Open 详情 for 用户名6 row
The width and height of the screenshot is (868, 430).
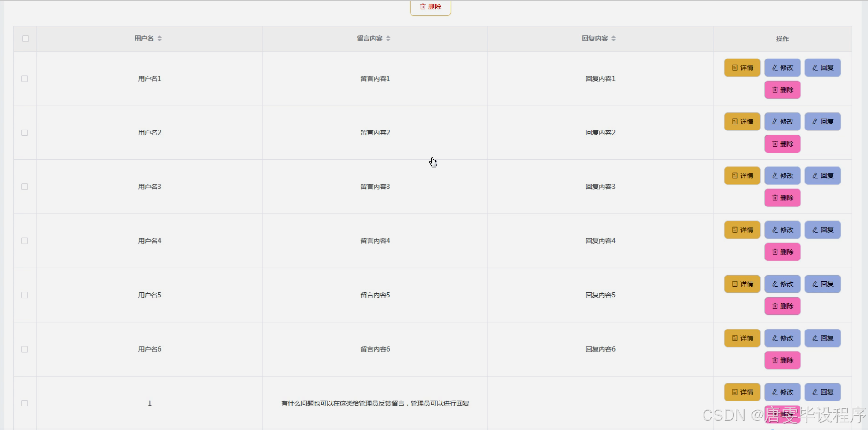pos(742,338)
